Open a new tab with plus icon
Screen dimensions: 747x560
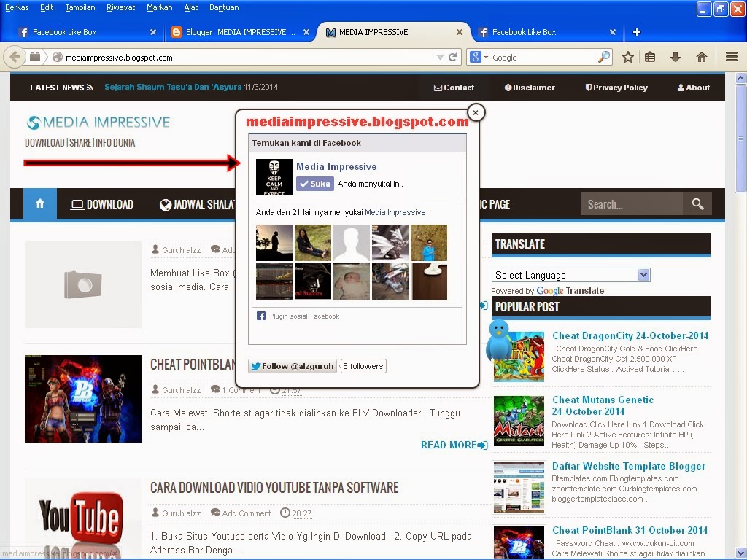[636, 32]
